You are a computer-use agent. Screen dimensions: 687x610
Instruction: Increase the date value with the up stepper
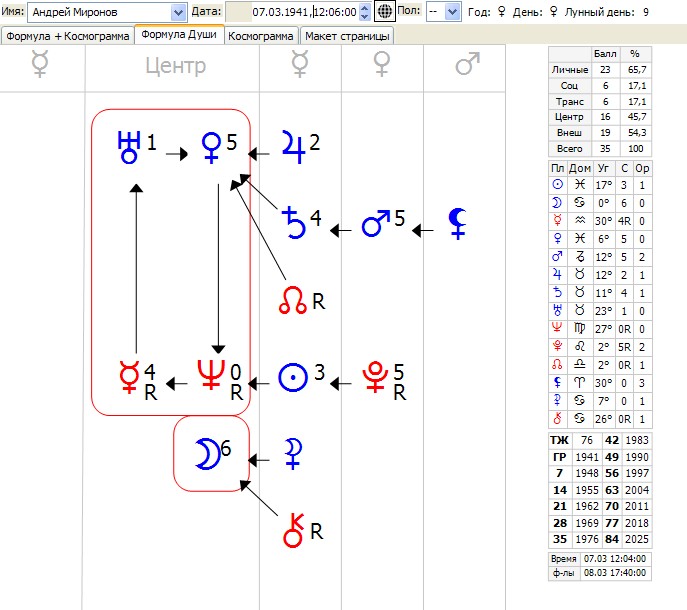tap(365, 7)
